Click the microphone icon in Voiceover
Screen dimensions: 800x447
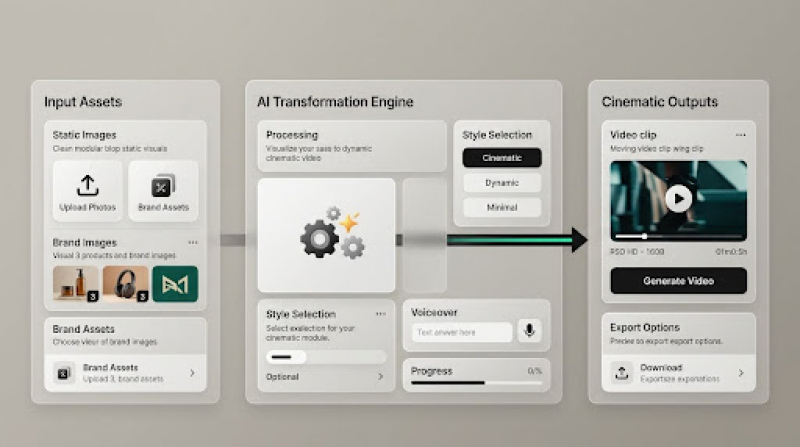[529, 331]
